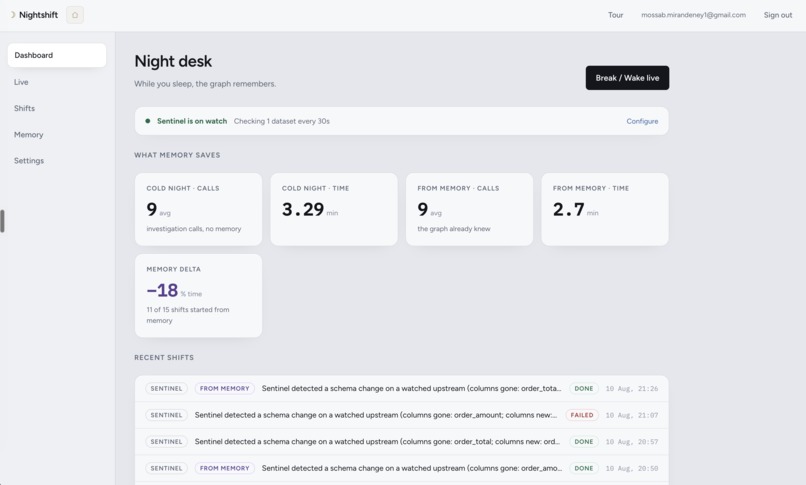Click the account email address

[x=693, y=15]
